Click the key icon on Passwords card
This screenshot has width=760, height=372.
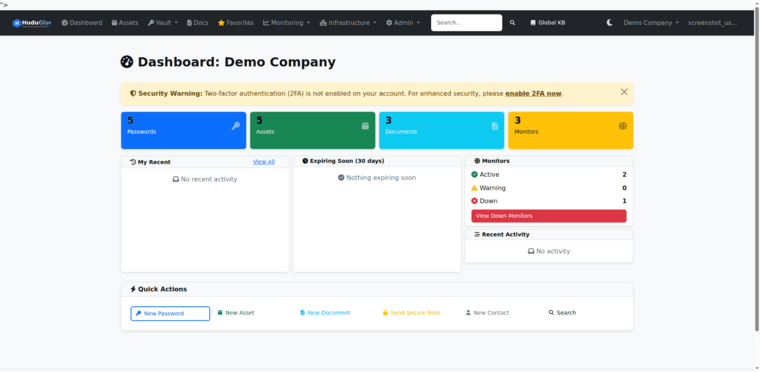click(x=236, y=126)
